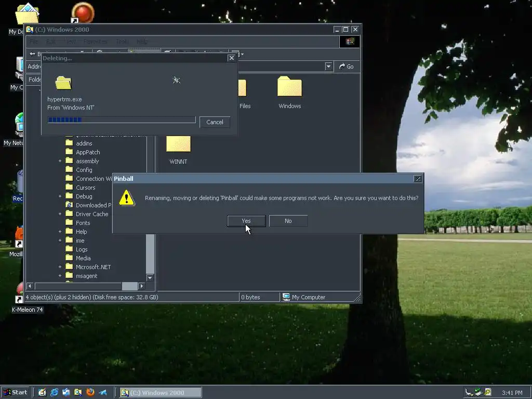
Task: Click the assembly folder icon in tree
Action: (x=69, y=161)
